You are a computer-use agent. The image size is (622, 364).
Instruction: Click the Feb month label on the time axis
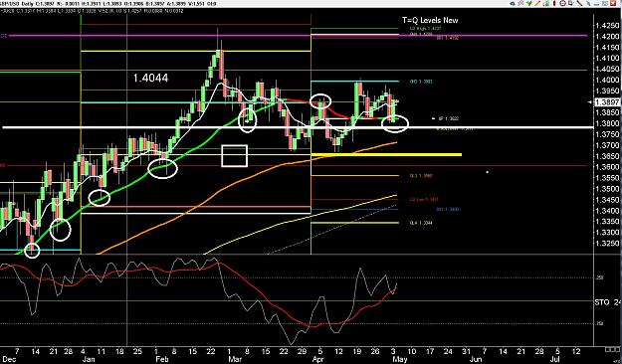[x=162, y=359]
